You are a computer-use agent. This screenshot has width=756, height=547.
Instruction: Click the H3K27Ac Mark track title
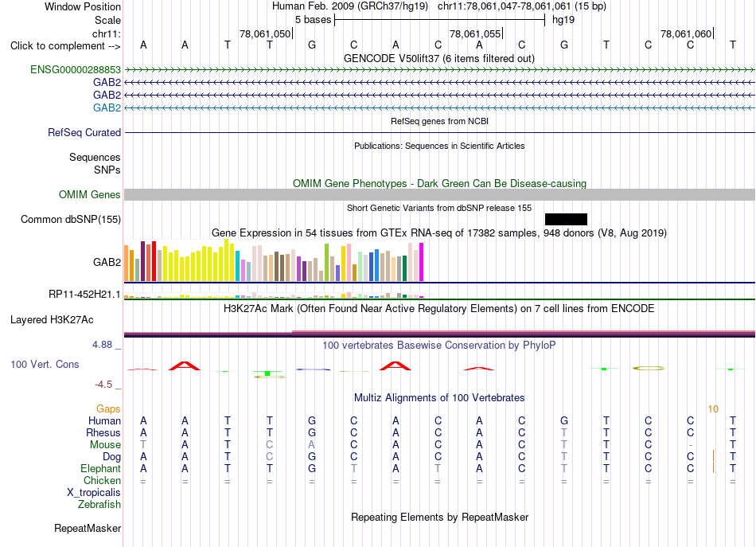coord(438,308)
